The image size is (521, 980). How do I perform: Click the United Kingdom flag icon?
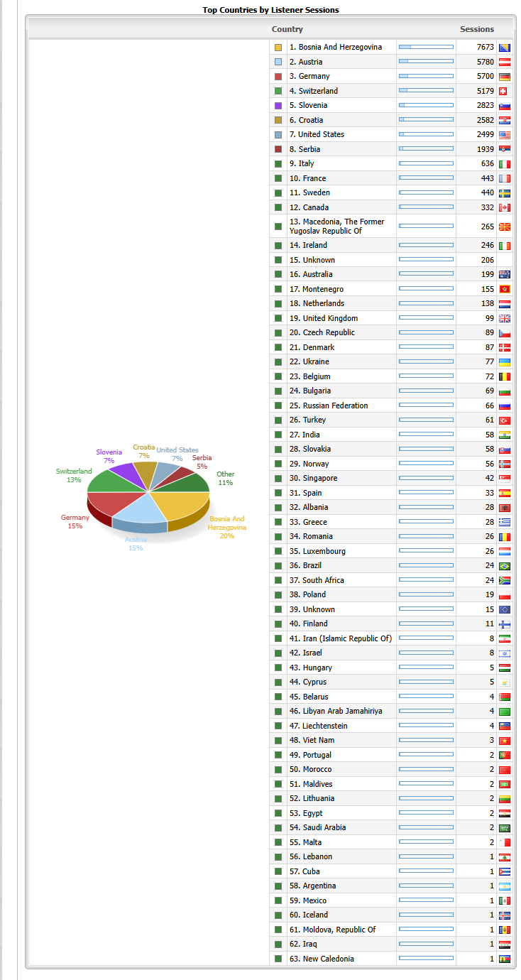coord(504,318)
